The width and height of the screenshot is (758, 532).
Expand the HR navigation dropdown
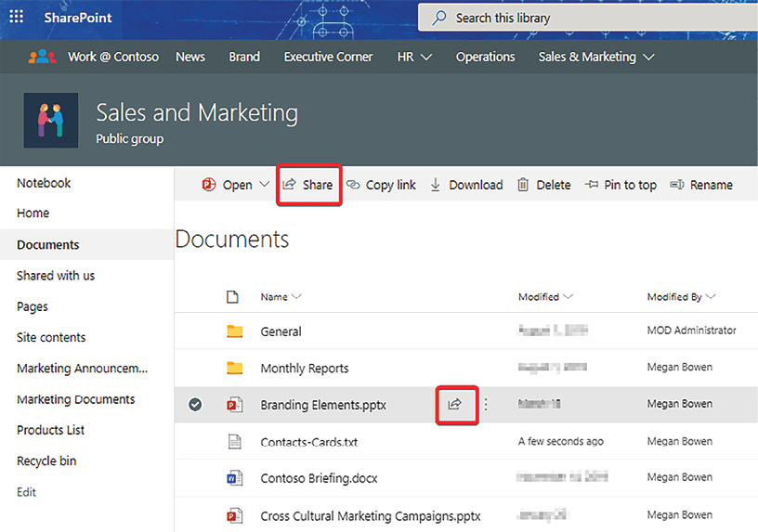click(425, 57)
